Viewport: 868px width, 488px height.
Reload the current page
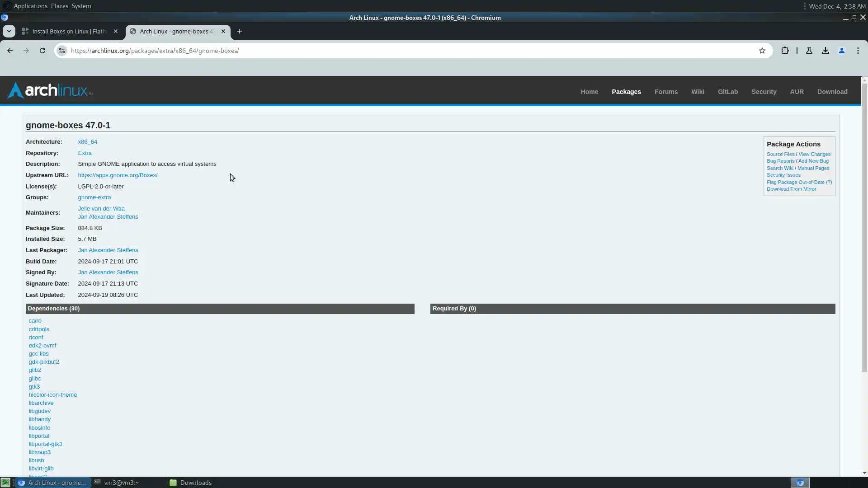pyautogui.click(x=42, y=51)
